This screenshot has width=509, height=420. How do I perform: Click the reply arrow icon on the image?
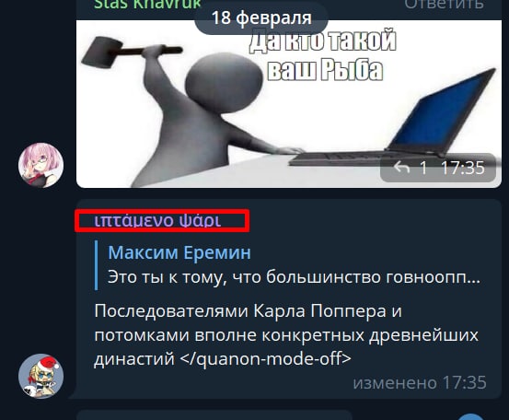tap(401, 168)
